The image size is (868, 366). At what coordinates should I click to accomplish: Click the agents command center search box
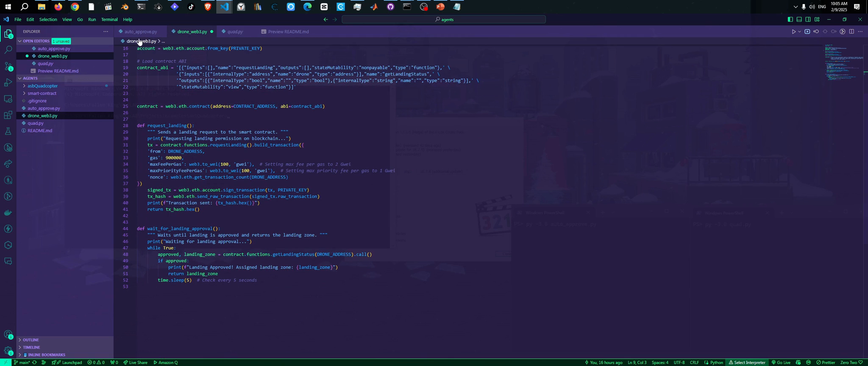click(444, 19)
